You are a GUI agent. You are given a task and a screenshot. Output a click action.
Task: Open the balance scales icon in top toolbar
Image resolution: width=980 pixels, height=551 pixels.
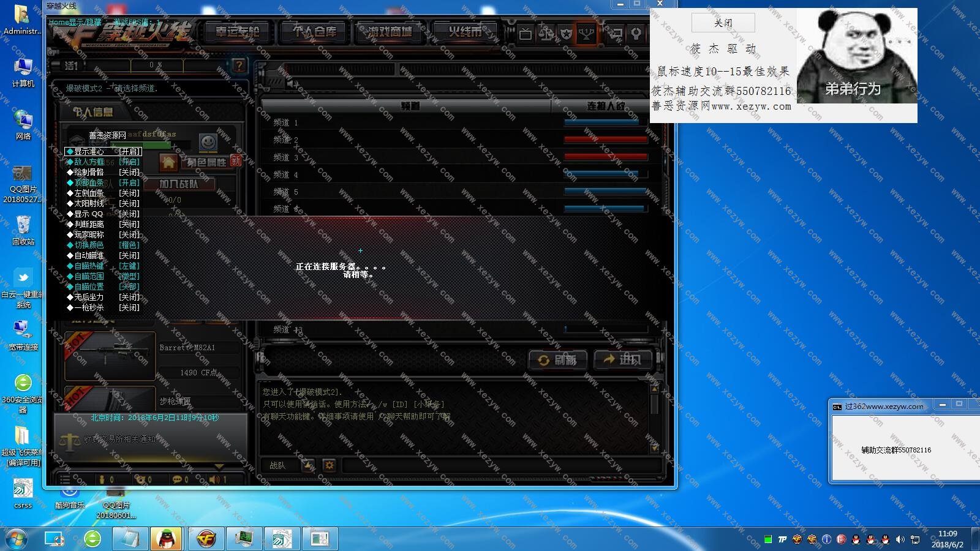(x=546, y=34)
